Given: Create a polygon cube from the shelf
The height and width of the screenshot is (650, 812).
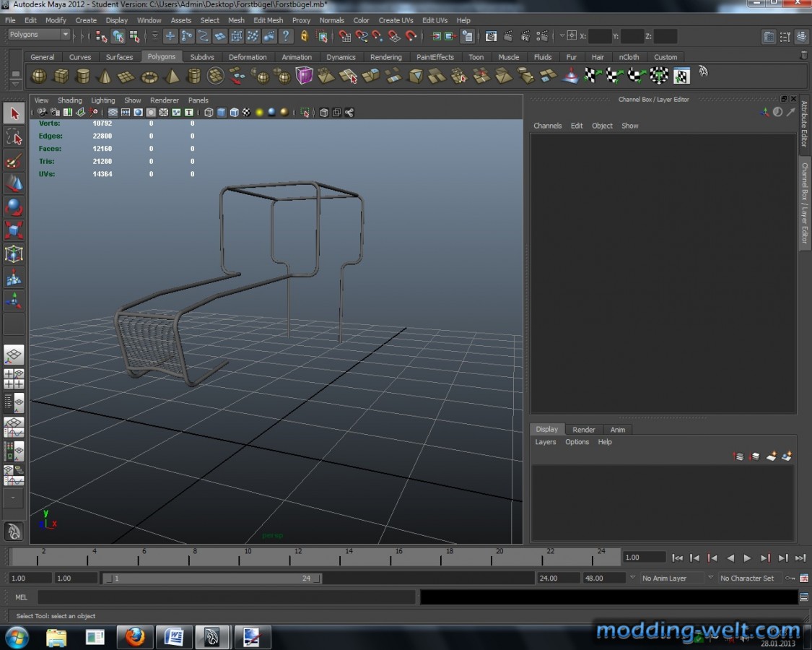Looking at the screenshot, I should tap(61, 77).
